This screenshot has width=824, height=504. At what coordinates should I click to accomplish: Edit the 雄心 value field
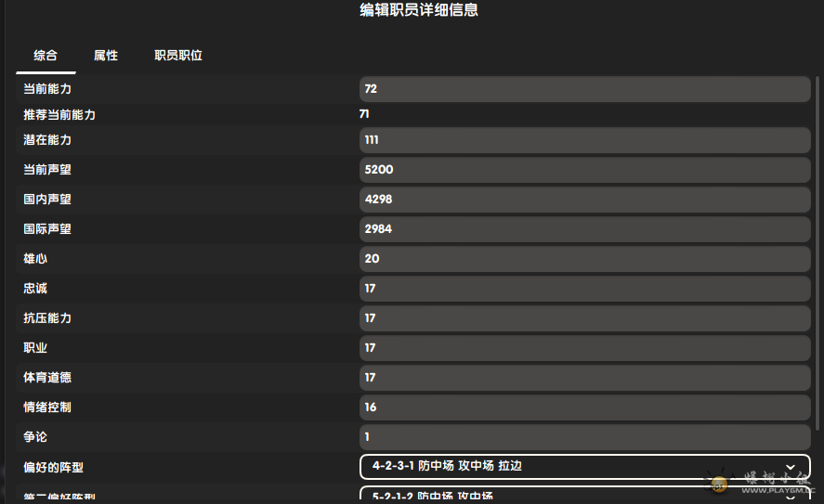point(585,259)
